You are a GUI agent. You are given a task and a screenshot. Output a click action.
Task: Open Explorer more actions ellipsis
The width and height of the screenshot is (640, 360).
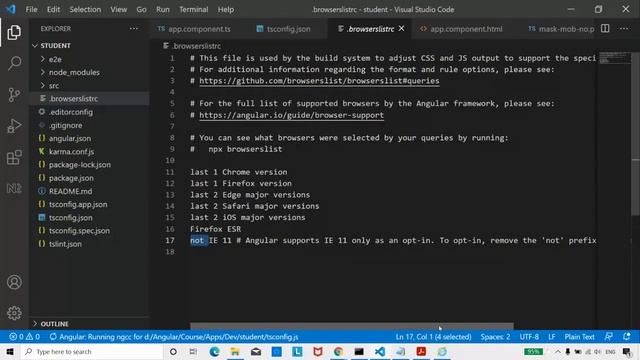(133, 29)
